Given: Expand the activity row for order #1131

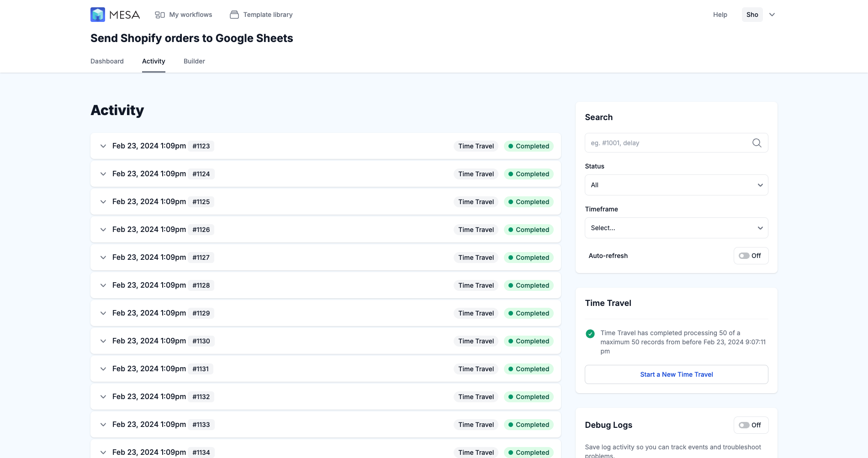Looking at the screenshot, I should (x=103, y=369).
